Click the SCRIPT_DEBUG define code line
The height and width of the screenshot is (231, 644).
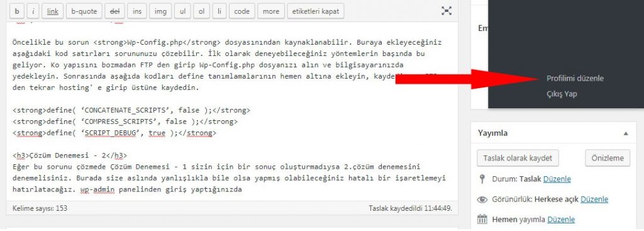click(x=114, y=133)
